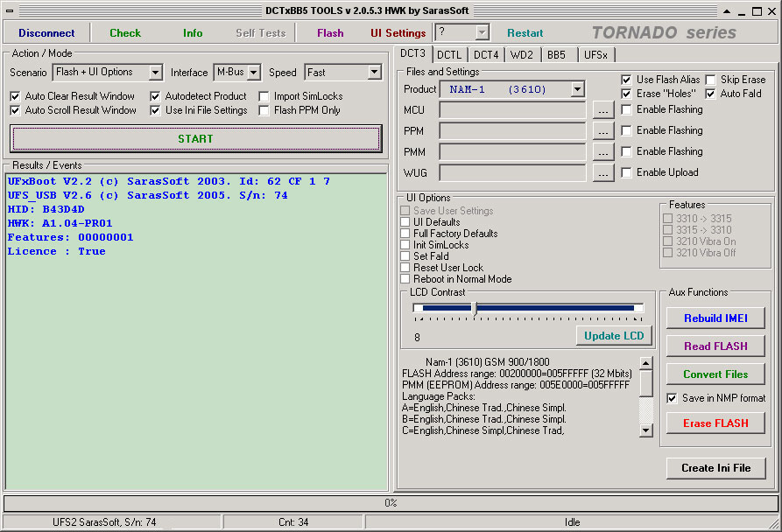The height and width of the screenshot is (532, 782).
Task: Click the Disconnect button
Action: click(46, 33)
